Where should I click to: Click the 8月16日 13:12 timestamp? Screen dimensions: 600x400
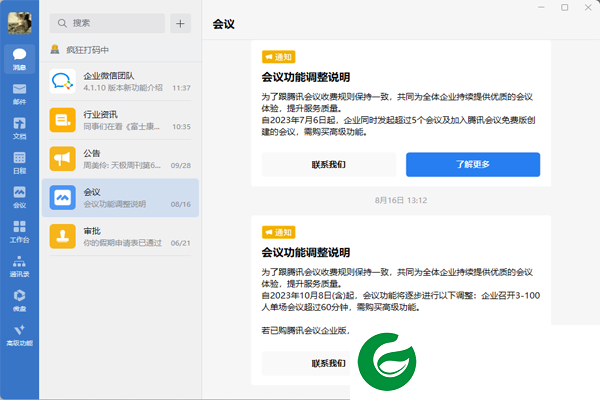(x=401, y=201)
